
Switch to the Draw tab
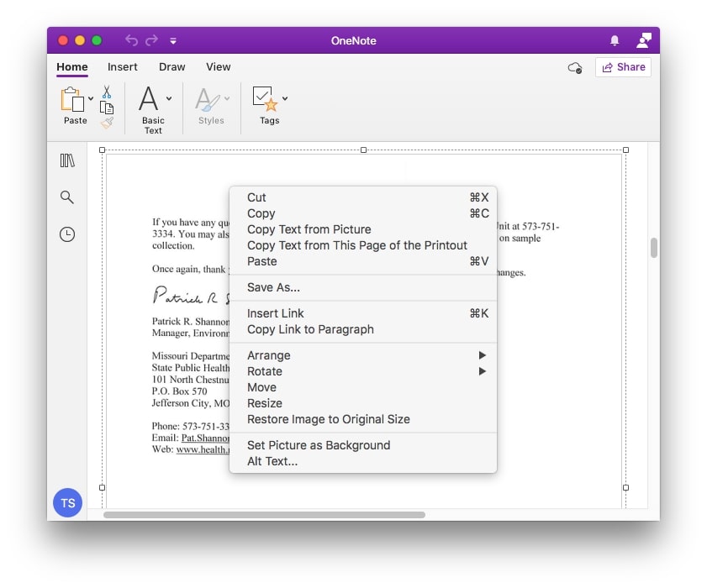(171, 66)
